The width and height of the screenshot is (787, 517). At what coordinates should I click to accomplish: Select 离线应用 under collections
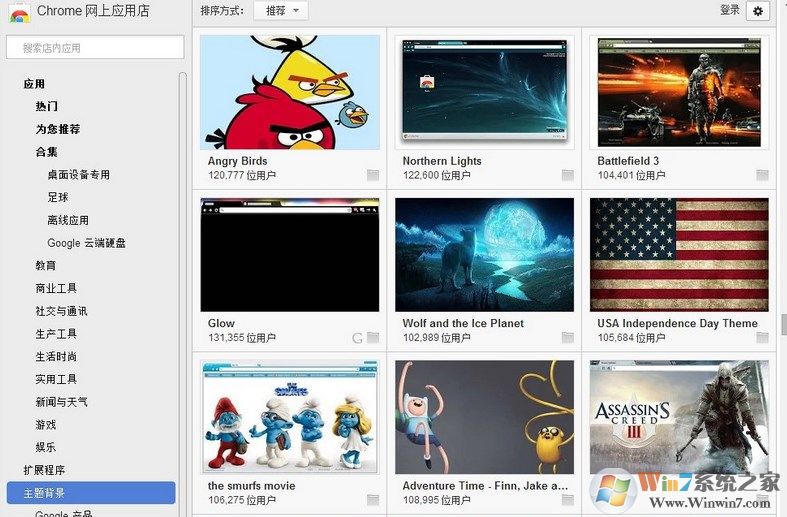[68, 220]
